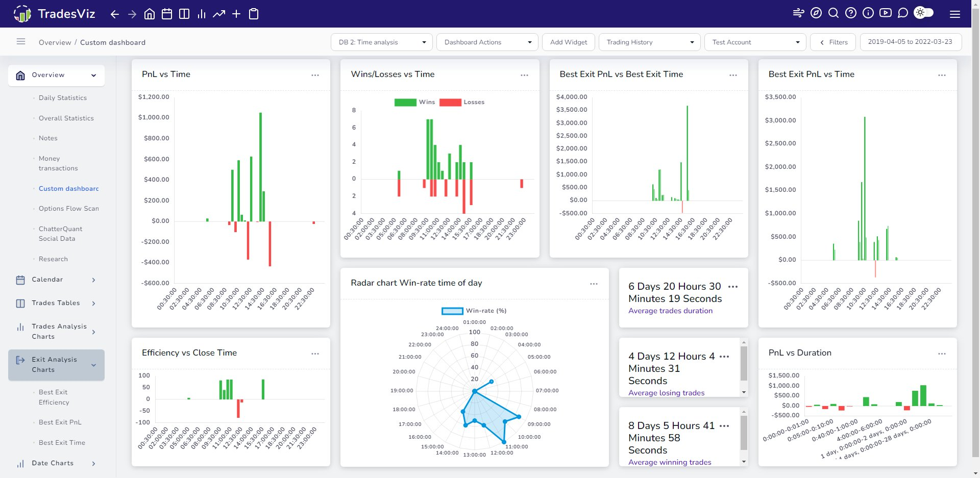This screenshot has height=478, width=980.
Task: Open the Trading History dropdown
Action: pos(649,42)
